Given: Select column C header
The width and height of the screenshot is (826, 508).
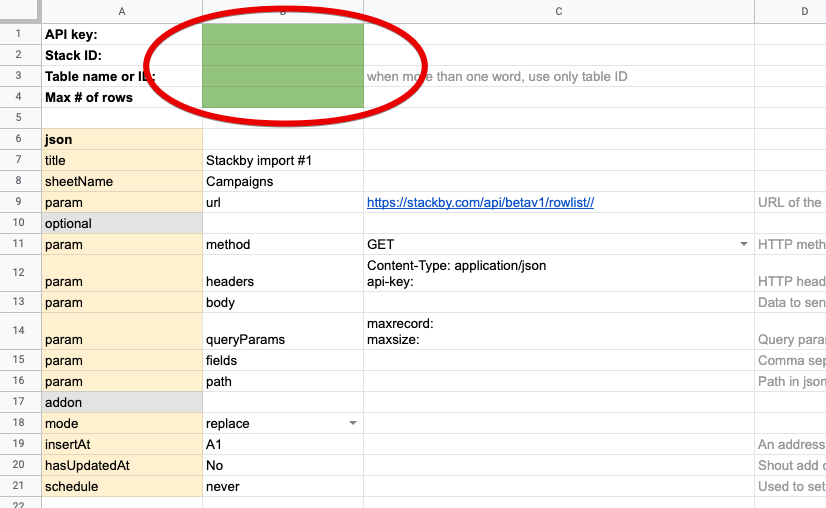Looking at the screenshot, I should tap(559, 12).
